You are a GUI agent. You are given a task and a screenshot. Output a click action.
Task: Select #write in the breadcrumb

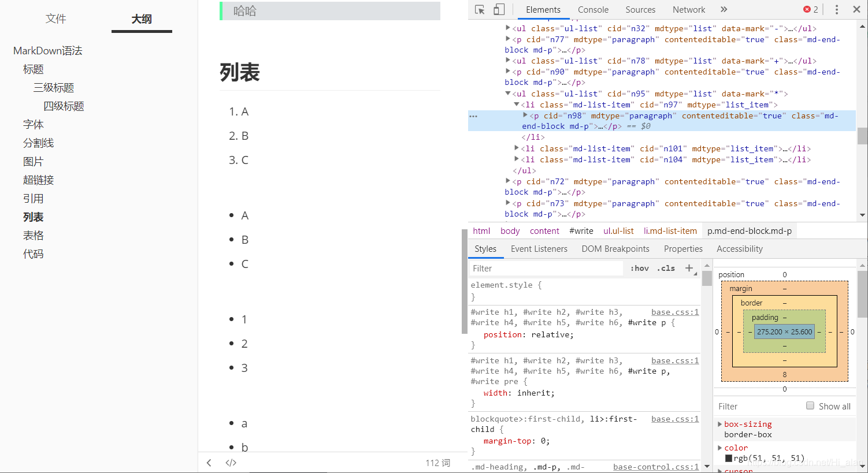[581, 231]
